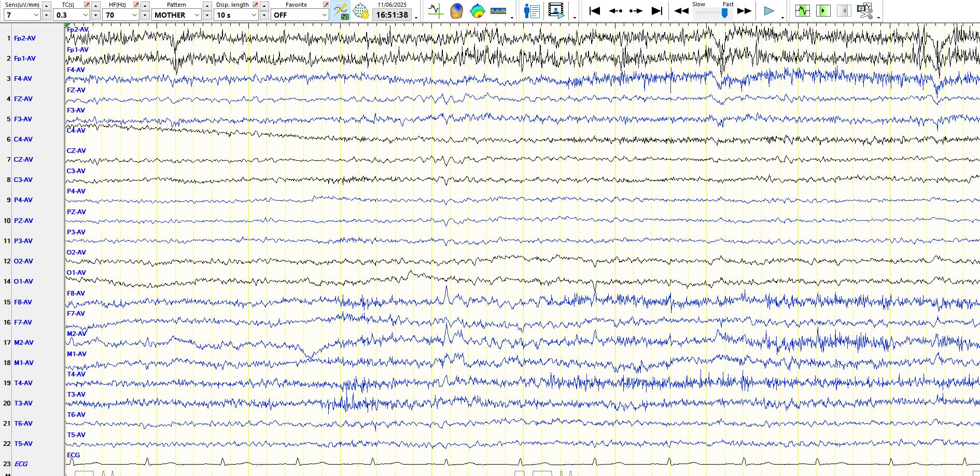Toggle the green page-forward panel button
Viewport: 980px width, 476px height.
[823, 11]
